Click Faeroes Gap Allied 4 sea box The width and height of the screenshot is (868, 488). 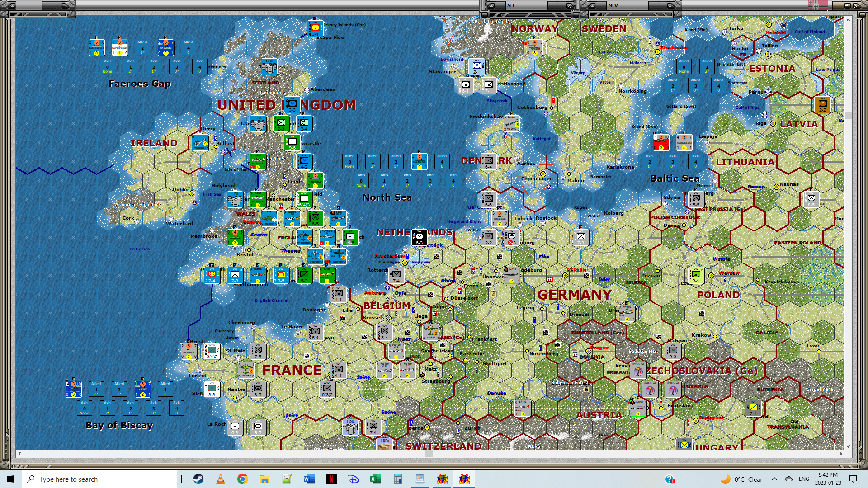tap(189, 47)
